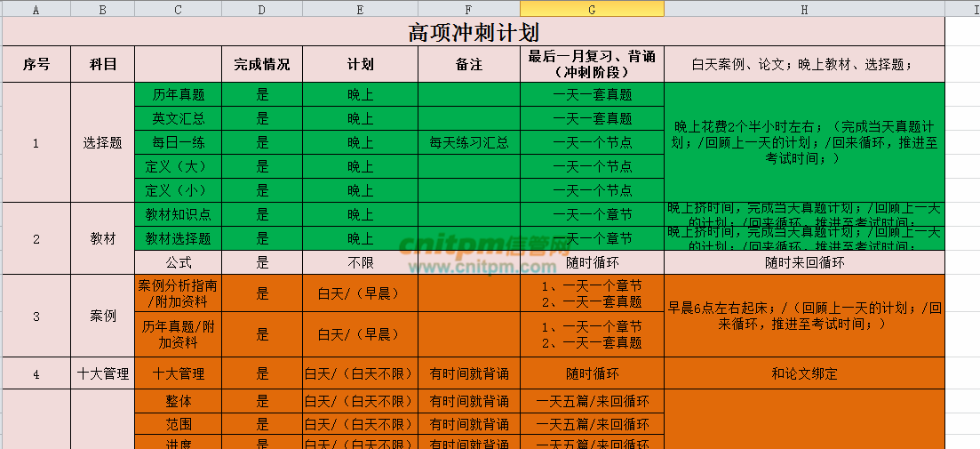Click the 白天案例、论文 header cell
This screenshot has height=449, width=980.
pyautogui.click(x=804, y=65)
